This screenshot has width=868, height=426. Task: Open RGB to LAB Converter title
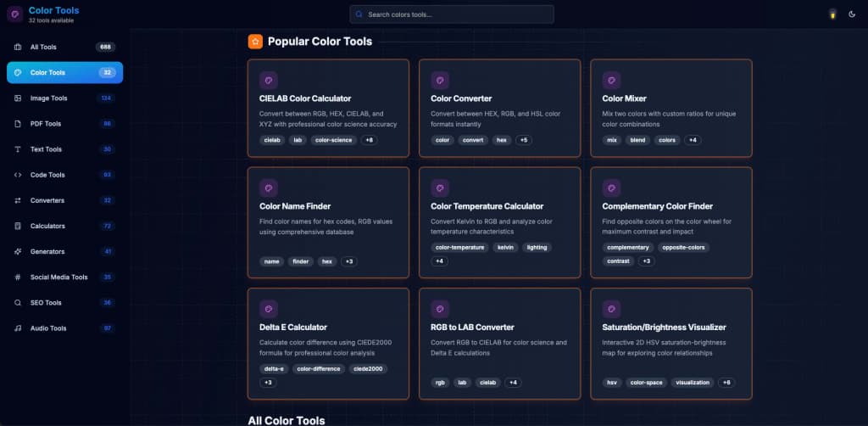[x=472, y=328]
